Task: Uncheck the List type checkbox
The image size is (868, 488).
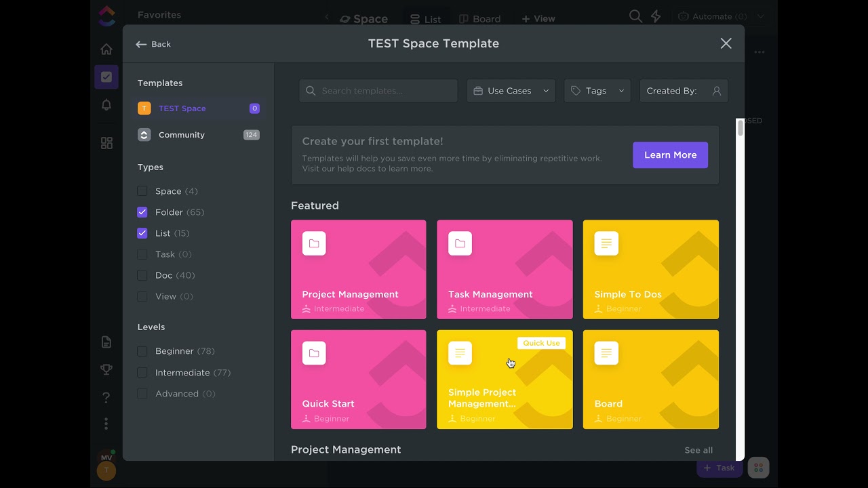Action: [x=142, y=233]
